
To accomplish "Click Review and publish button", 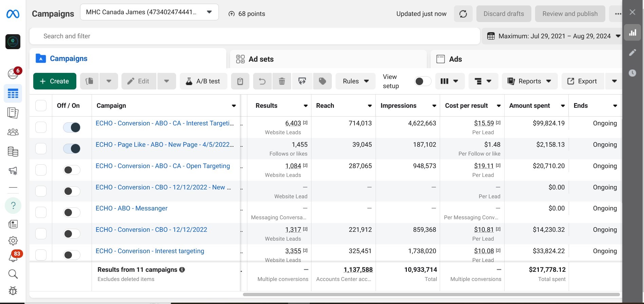I will (x=570, y=14).
